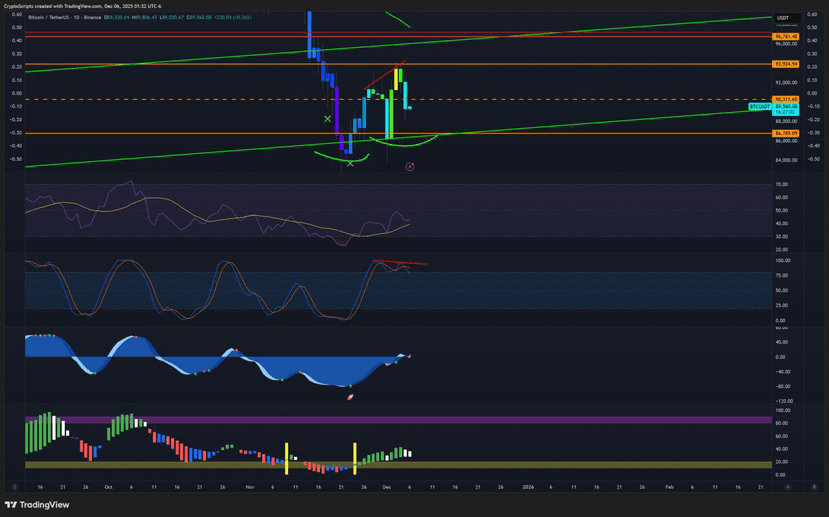Select the green arc under December low
829x517 pixels.
click(x=403, y=141)
